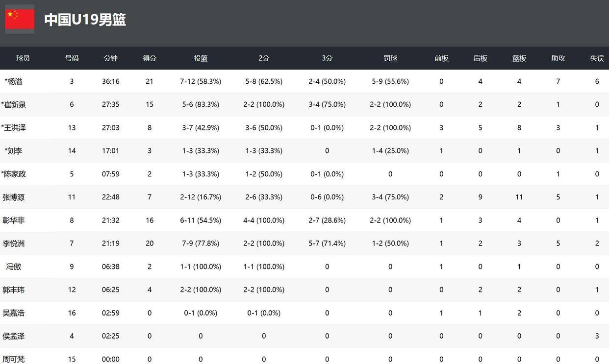The image size is (609, 364).
Task: Sort by the 助攻 column header
Action: click(x=558, y=58)
